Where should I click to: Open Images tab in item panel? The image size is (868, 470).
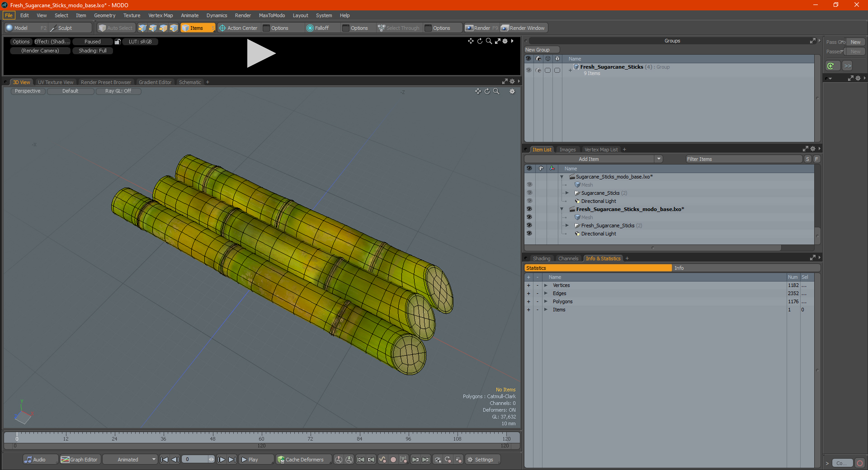[x=567, y=150]
